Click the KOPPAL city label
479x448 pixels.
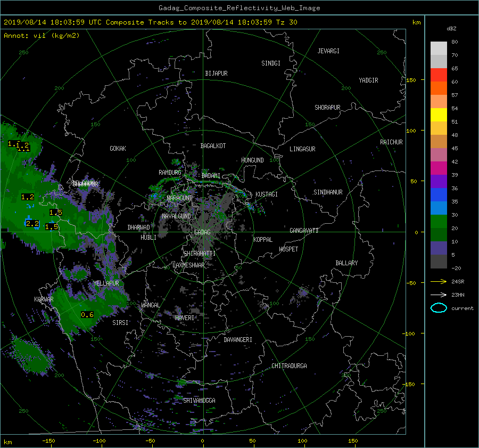(263, 239)
